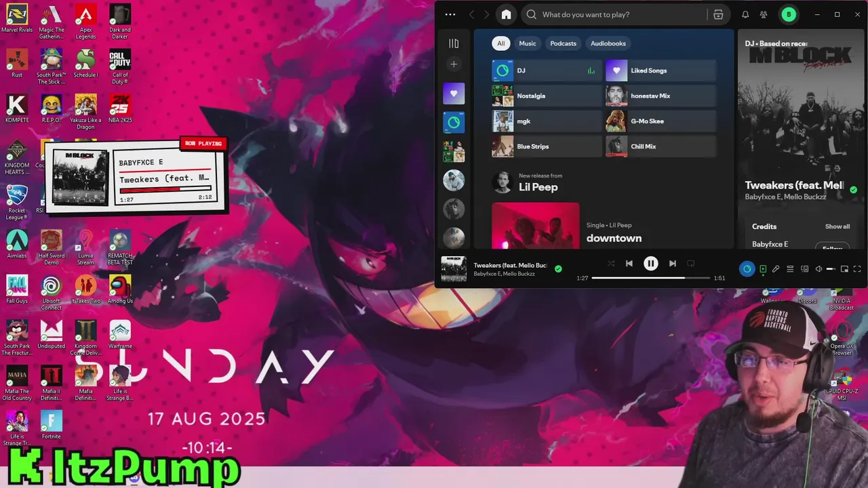Enable shuffle in the player bar
Viewport: 868px width, 488px height.
611,264
